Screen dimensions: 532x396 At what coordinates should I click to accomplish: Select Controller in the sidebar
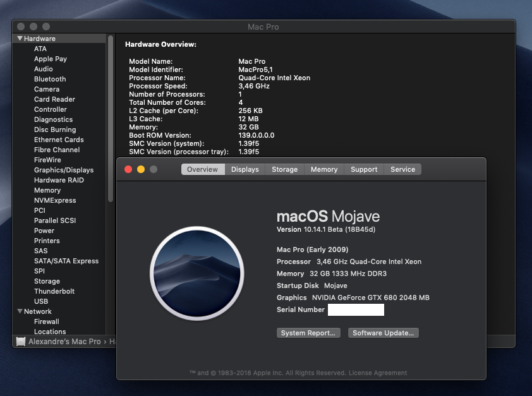(x=50, y=109)
